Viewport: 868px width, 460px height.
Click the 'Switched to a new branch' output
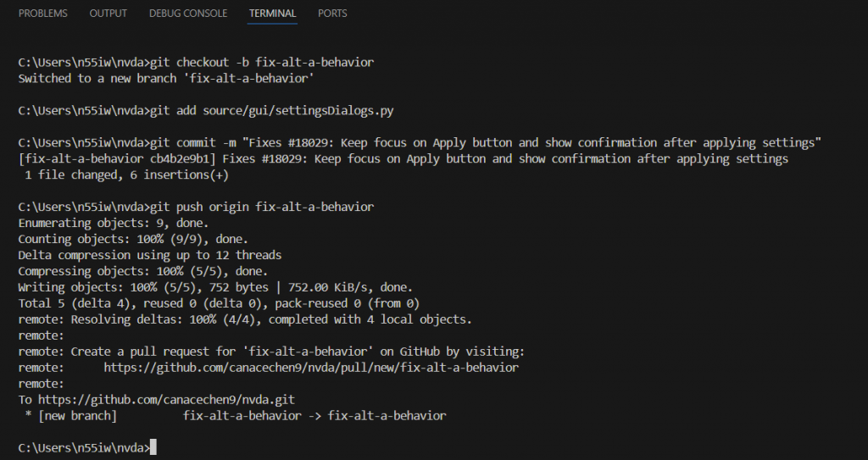(x=166, y=79)
